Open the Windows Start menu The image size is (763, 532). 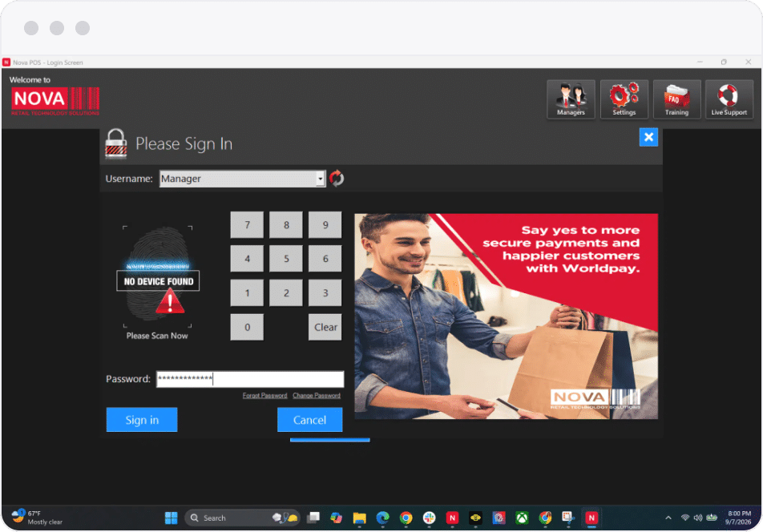[x=172, y=518]
